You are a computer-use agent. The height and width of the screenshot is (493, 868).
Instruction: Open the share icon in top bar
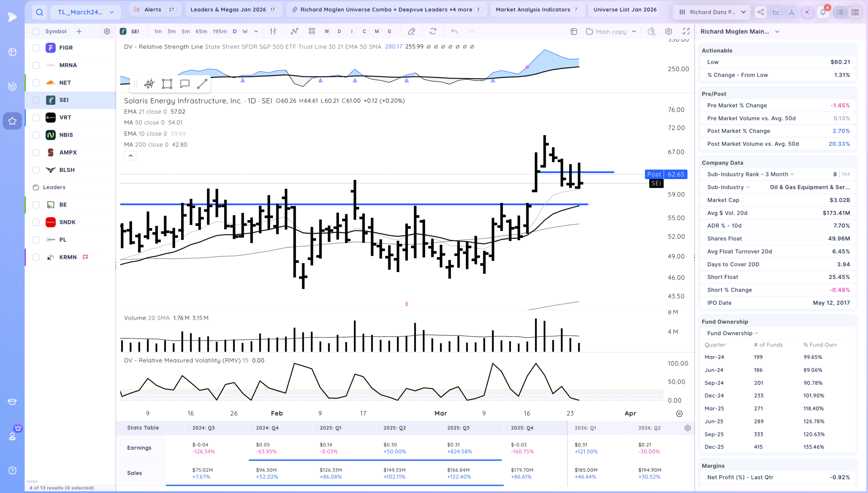pyautogui.click(x=761, y=12)
